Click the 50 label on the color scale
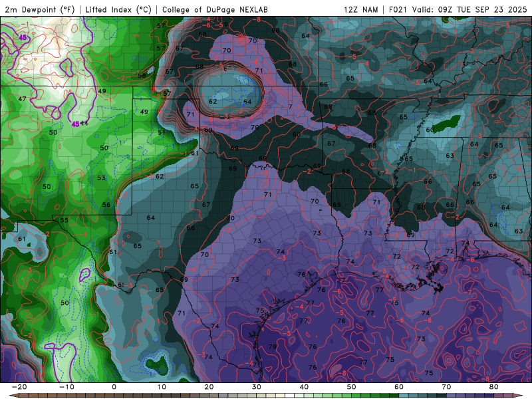This screenshot has height=399, width=532. 352,387
